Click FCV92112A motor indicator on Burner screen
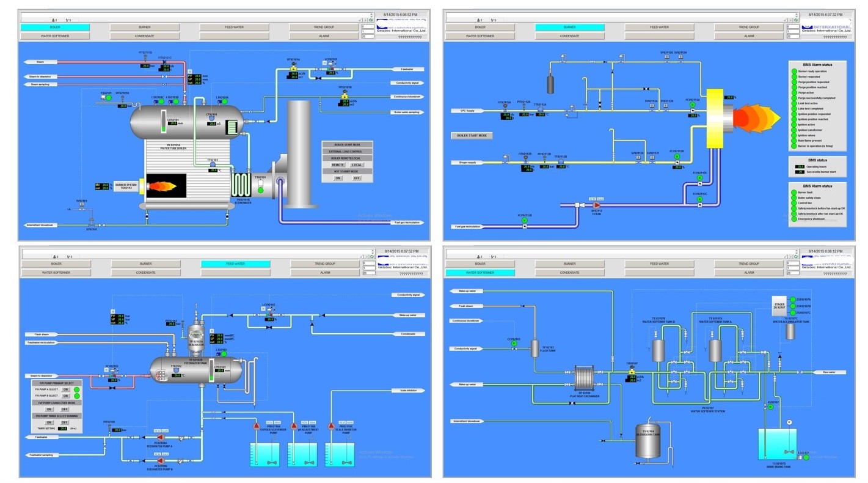This screenshot has height=483, width=868. pos(693,105)
